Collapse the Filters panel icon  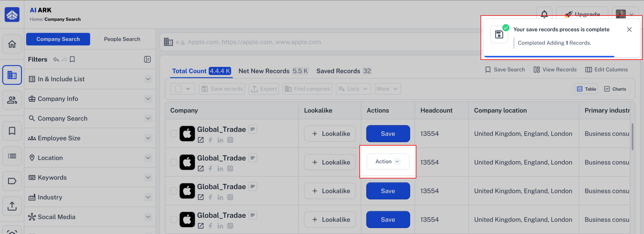click(147, 59)
